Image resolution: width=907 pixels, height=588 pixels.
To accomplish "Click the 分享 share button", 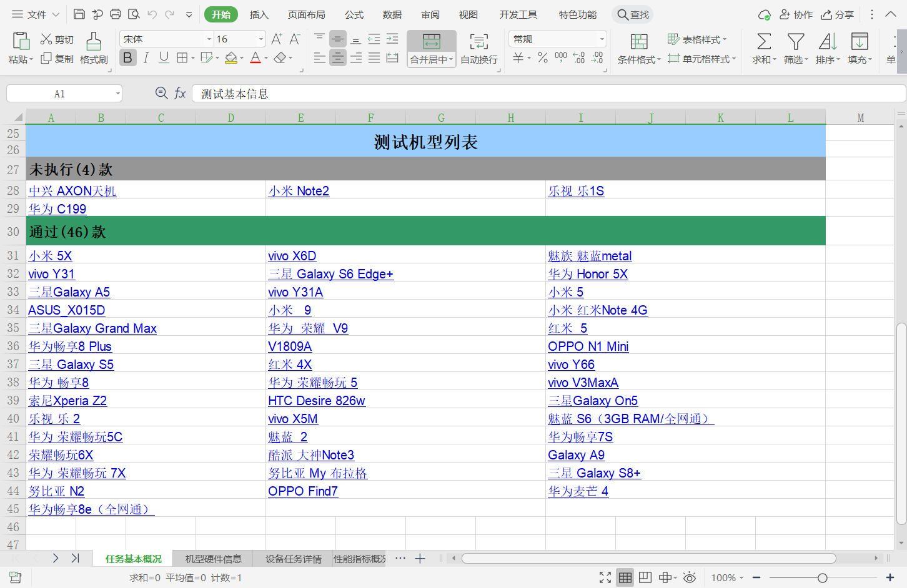I will (x=837, y=14).
